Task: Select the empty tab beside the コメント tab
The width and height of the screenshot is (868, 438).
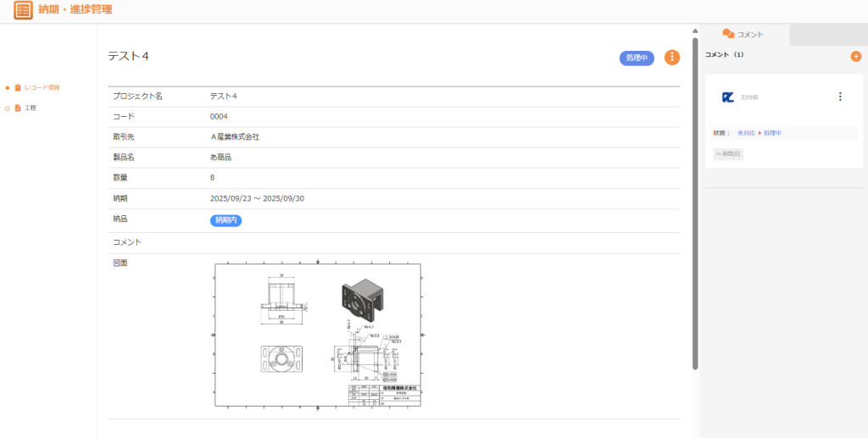Action: pos(827,35)
